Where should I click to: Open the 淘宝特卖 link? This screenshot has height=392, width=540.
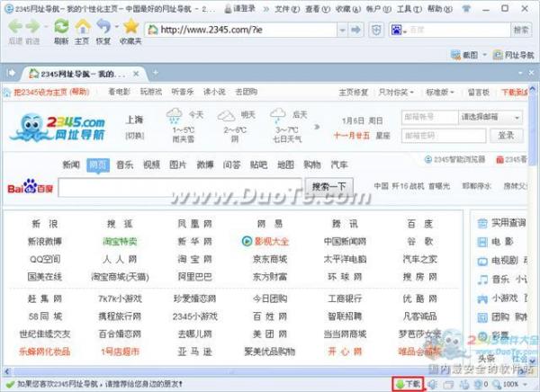click(x=120, y=241)
